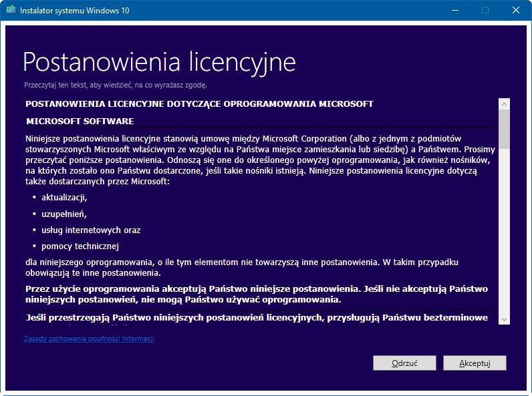Click the Windows 10 installer icon in title bar

coord(11,10)
